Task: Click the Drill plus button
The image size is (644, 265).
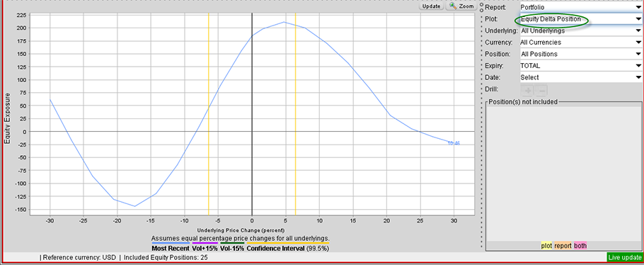Action: point(528,90)
